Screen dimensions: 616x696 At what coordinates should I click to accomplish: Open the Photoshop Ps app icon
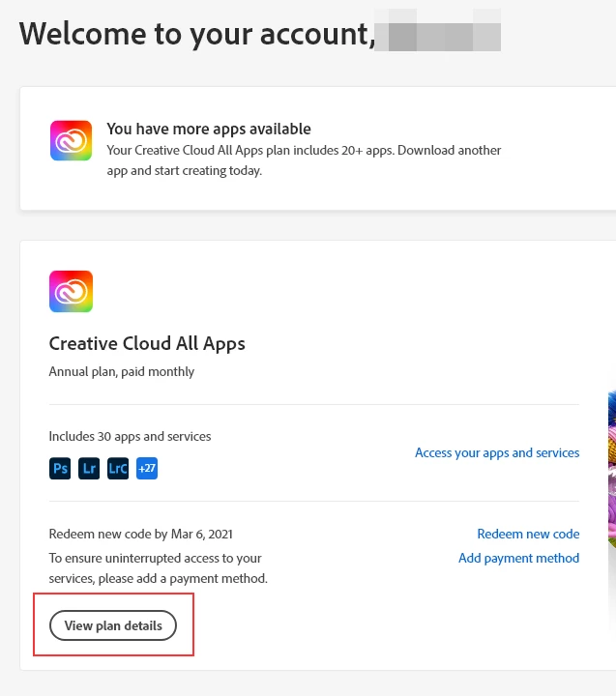[x=60, y=468]
